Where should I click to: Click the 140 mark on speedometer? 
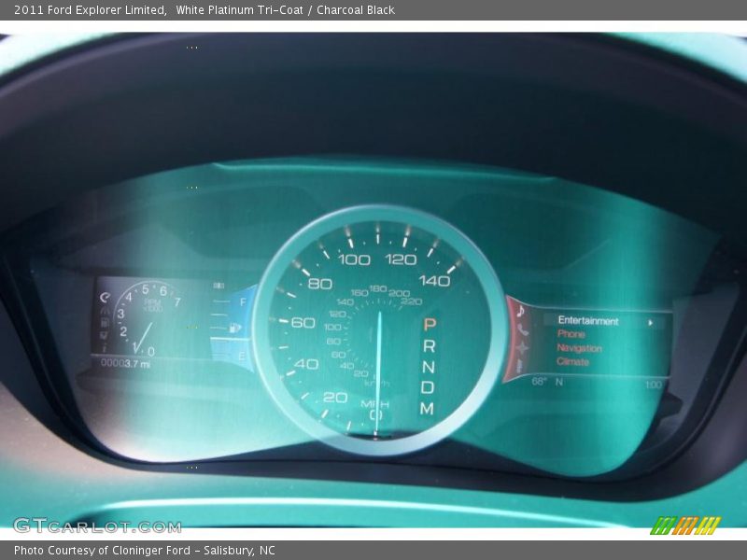point(434,281)
